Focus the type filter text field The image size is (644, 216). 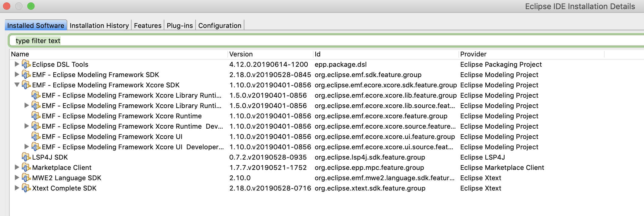coord(327,41)
